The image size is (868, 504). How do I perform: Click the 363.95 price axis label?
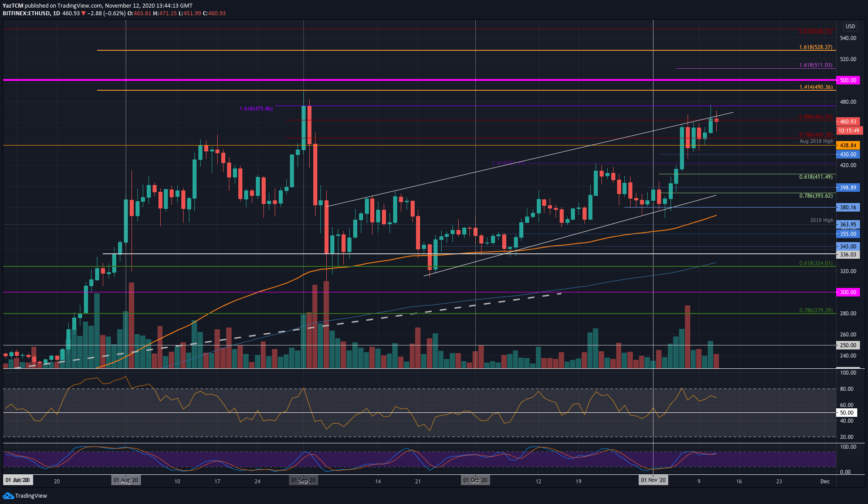[848, 225]
